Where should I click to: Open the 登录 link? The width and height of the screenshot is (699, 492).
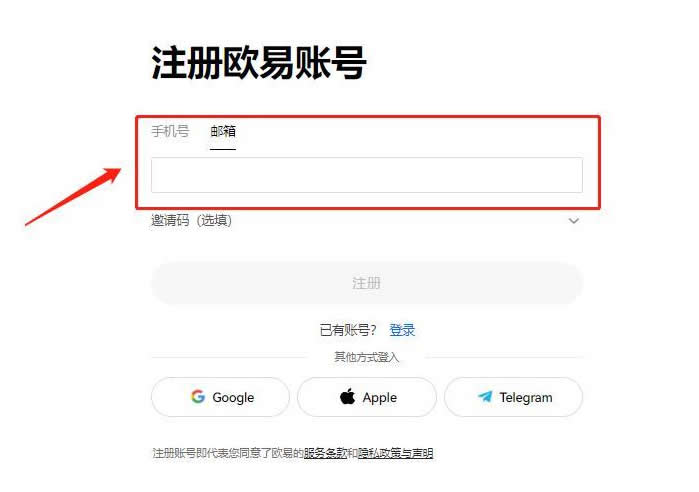coord(402,330)
